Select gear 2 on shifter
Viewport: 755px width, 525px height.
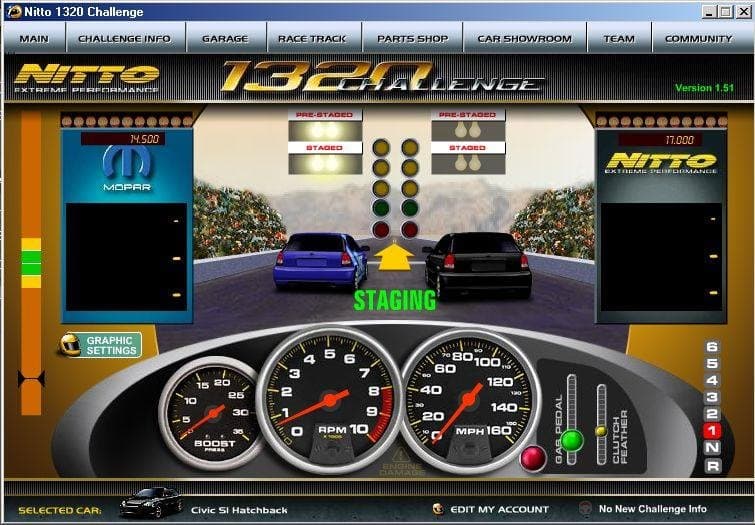(712, 414)
